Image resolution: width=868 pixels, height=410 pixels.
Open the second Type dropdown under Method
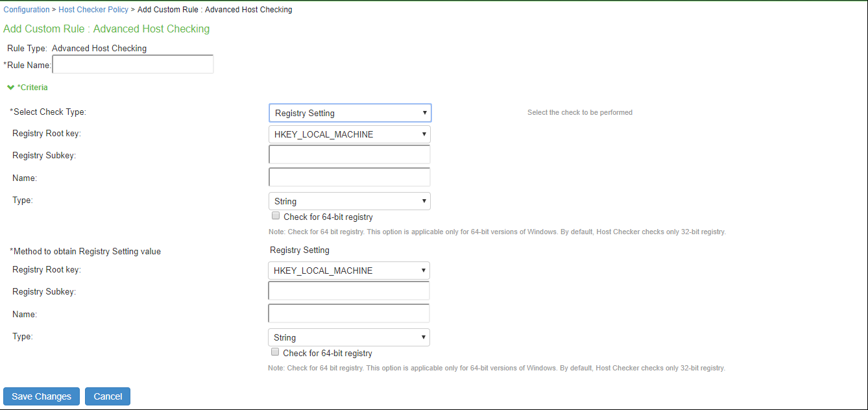pyautogui.click(x=349, y=337)
